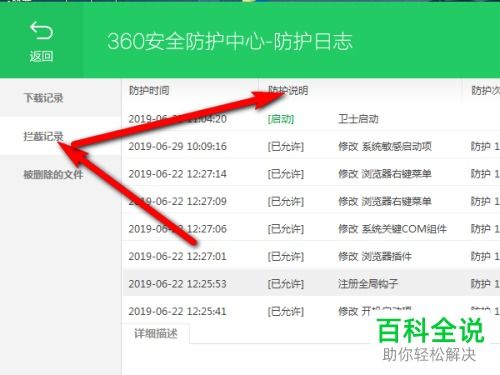Sort by the 防护时间 column header
The width and height of the screenshot is (500, 375).
point(149,90)
